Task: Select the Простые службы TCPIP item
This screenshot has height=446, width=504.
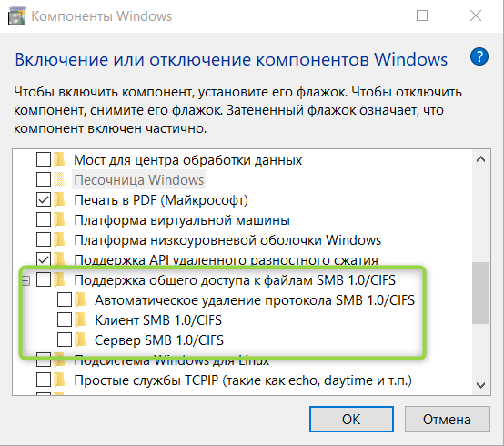Action: coord(243,380)
